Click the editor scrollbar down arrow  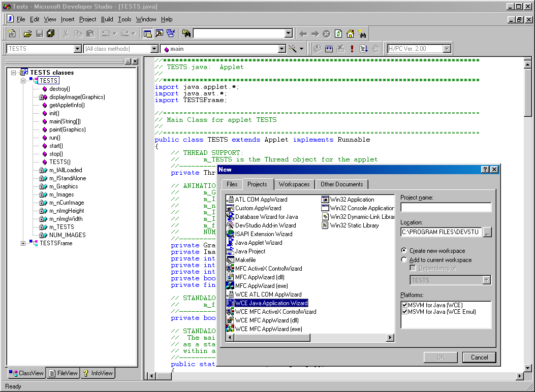click(x=527, y=368)
